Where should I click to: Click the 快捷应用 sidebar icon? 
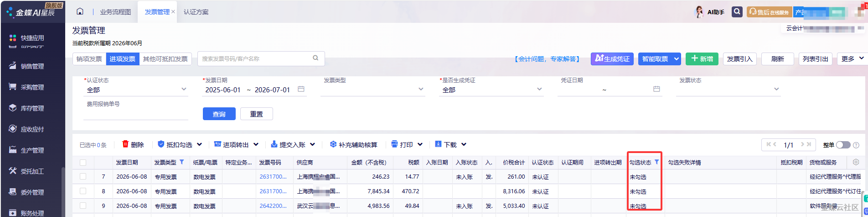point(12,38)
